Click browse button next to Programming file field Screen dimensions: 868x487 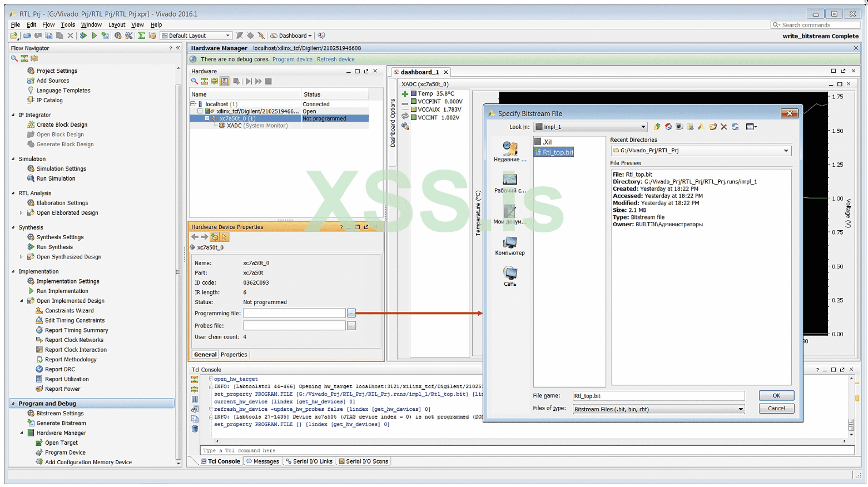click(x=351, y=314)
